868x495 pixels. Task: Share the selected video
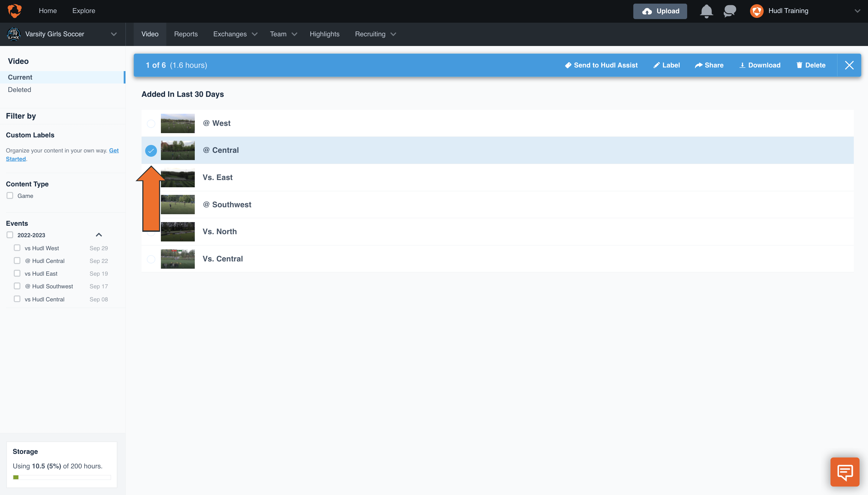709,65
